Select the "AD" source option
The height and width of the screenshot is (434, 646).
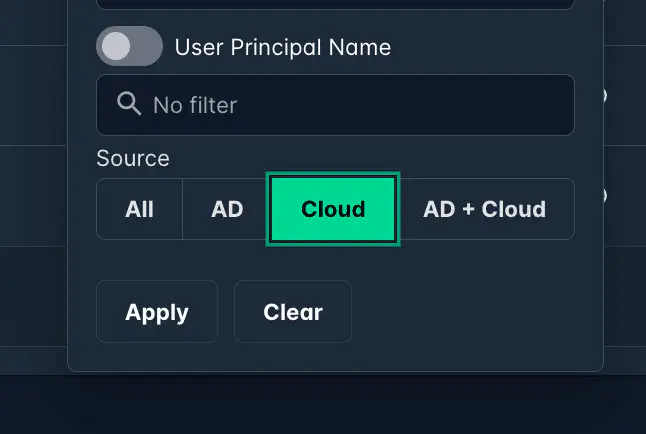pyautogui.click(x=227, y=209)
